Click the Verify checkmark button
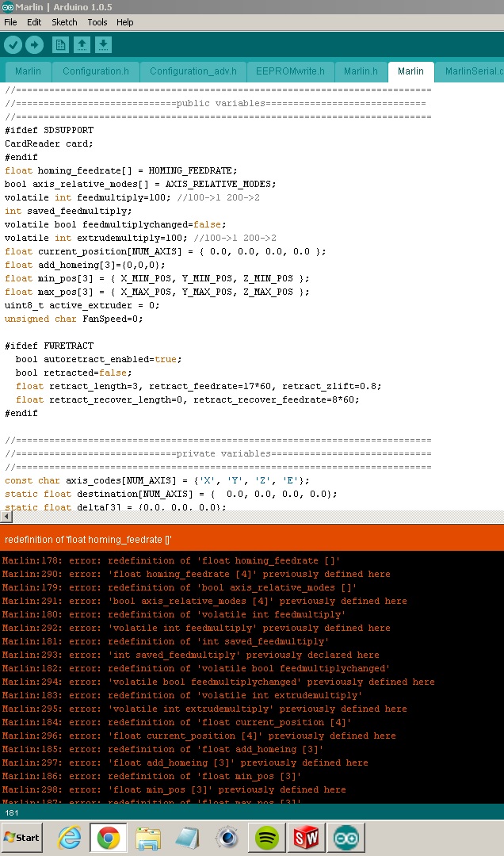The width and height of the screenshot is (504, 856). tap(13, 45)
